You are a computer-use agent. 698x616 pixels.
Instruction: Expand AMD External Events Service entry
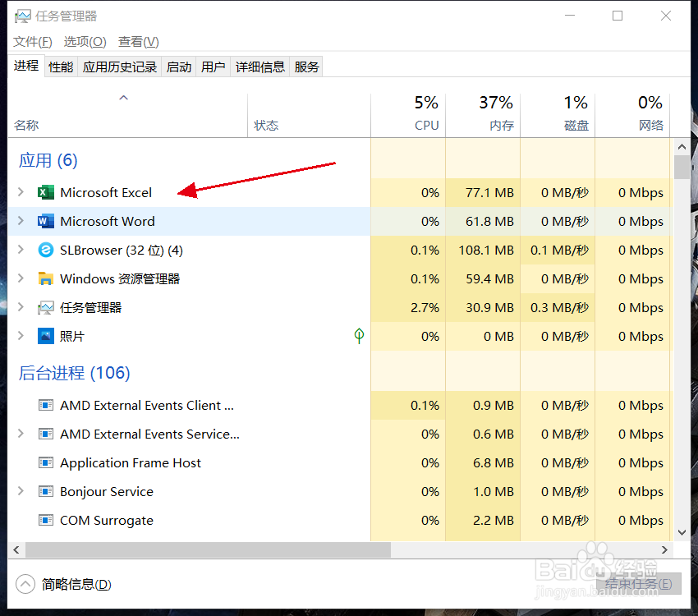tap(21, 434)
